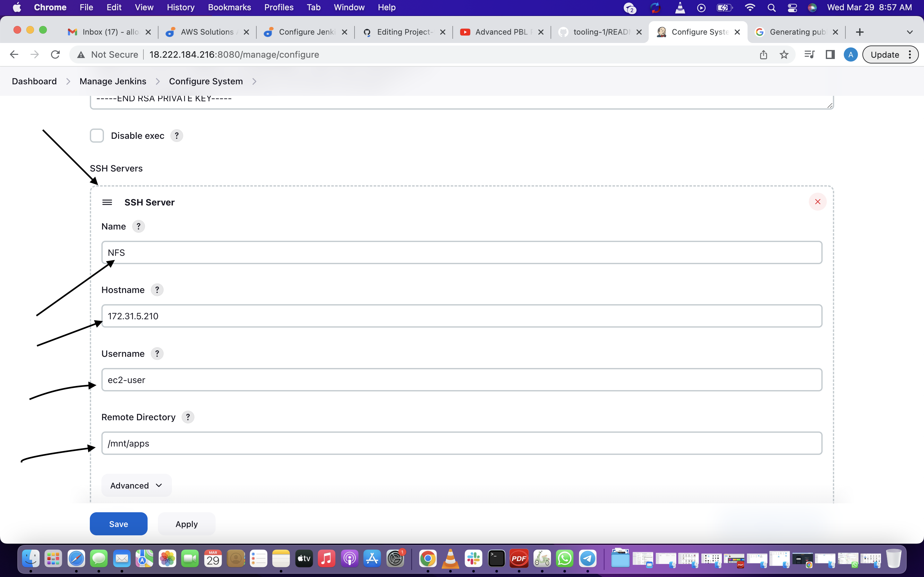Expand the Advanced settings dropdown
924x577 pixels.
pos(136,485)
